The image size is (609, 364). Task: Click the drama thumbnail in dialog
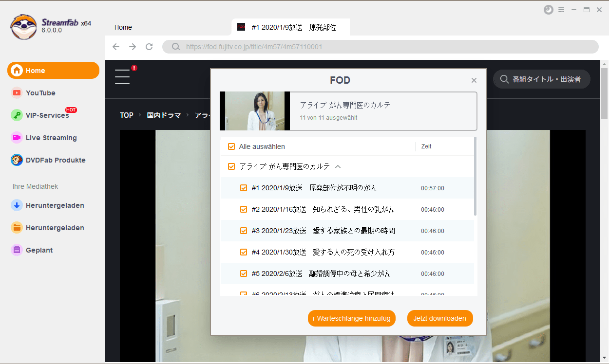tap(255, 111)
